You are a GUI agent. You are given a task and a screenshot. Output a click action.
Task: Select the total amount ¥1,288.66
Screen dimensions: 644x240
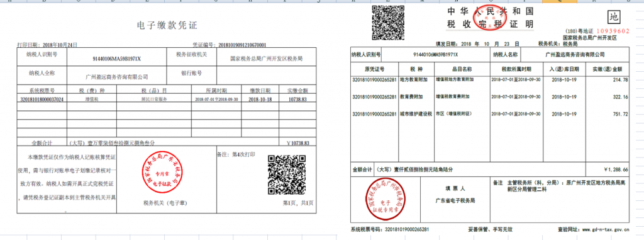click(x=616, y=169)
